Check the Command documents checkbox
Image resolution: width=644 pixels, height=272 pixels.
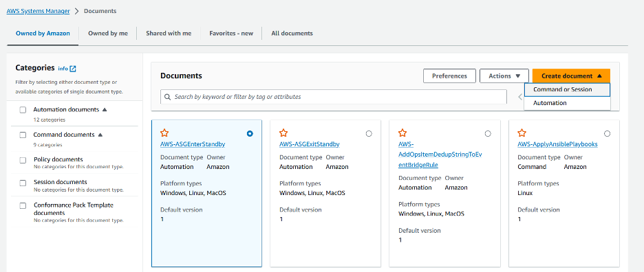tap(23, 135)
